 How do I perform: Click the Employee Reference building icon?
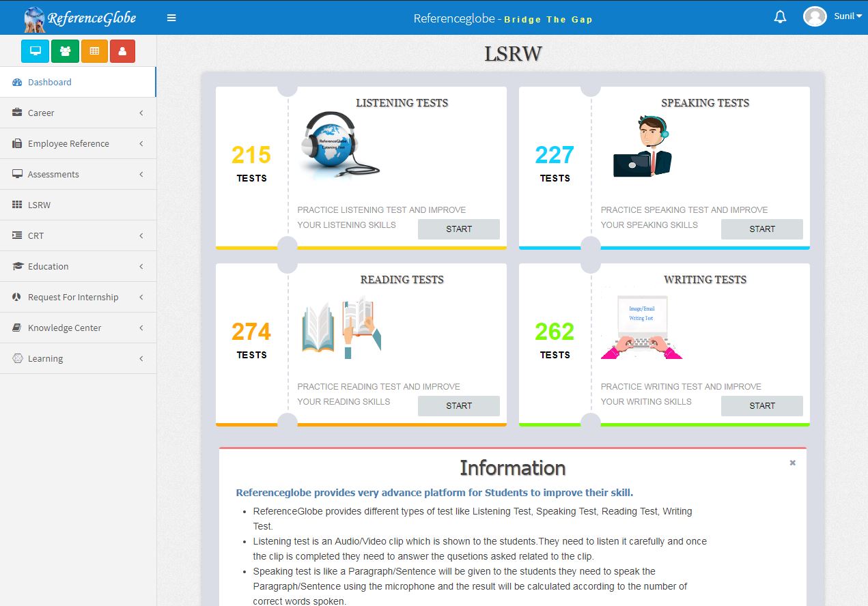[x=18, y=143]
